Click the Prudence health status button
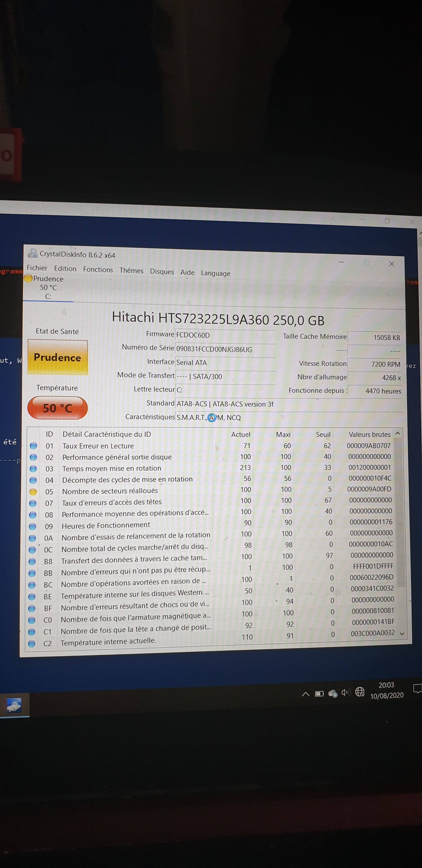422x868 pixels. tap(58, 357)
